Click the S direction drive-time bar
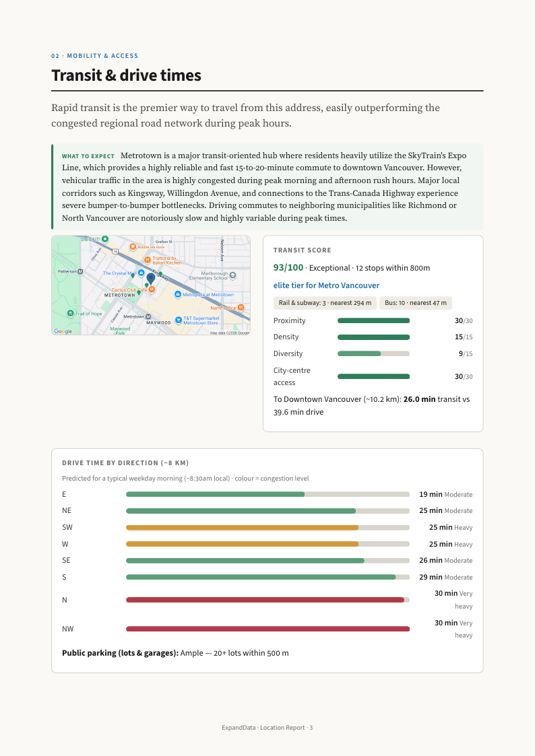Viewport: 535px width, 756px height. click(267, 577)
